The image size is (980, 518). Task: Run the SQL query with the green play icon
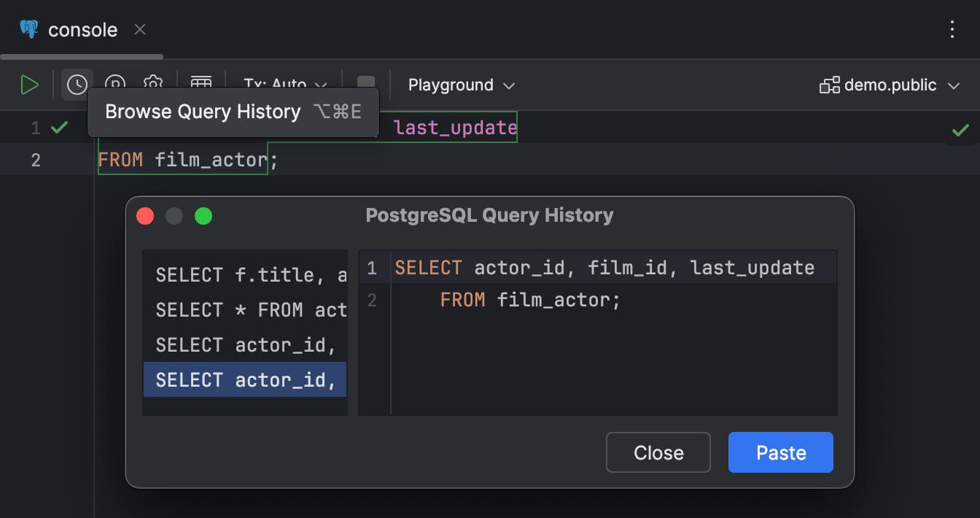point(29,85)
